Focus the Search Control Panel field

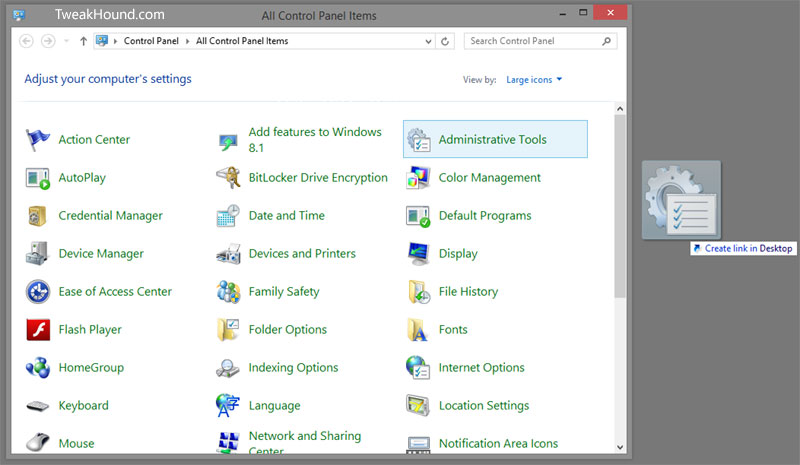tap(540, 41)
